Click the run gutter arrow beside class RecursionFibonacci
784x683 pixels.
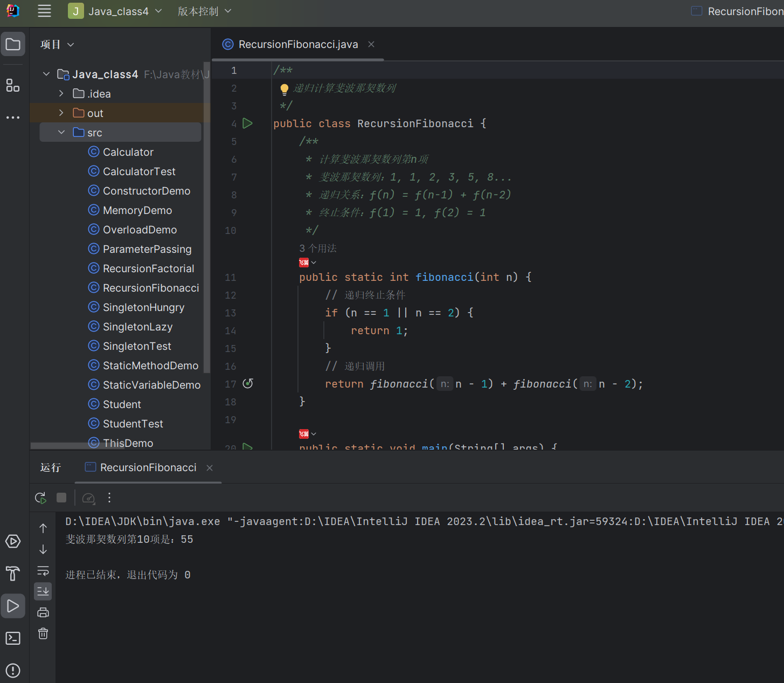pyautogui.click(x=248, y=123)
